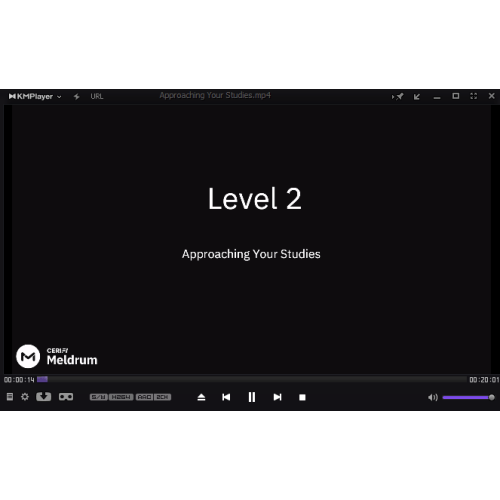The width and height of the screenshot is (500, 500).
Task: Click the 2CH audio channel badge
Action: point(162,397)
